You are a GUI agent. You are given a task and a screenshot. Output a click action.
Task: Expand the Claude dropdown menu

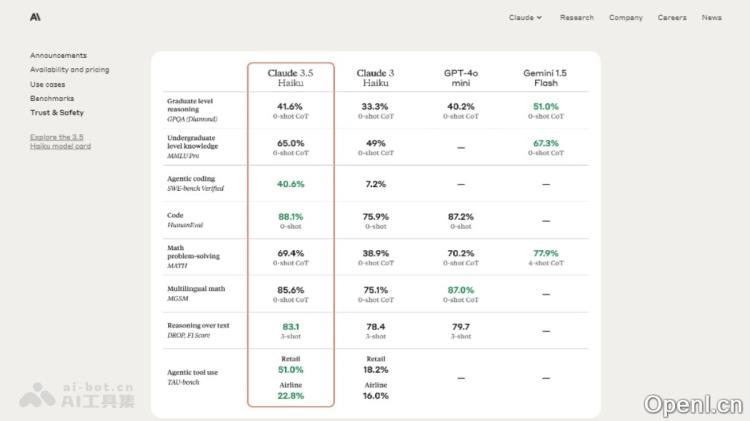tap(525, 17)
